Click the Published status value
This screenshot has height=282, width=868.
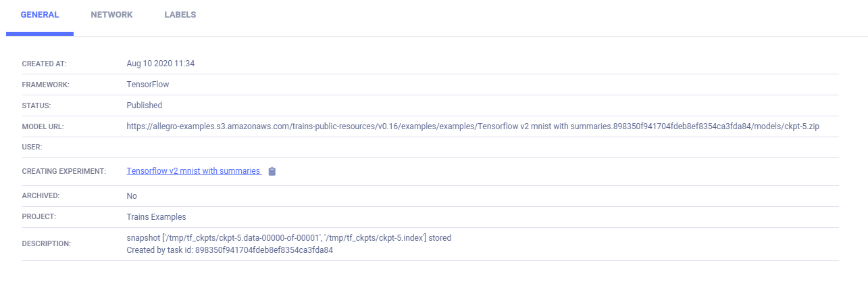145,105
